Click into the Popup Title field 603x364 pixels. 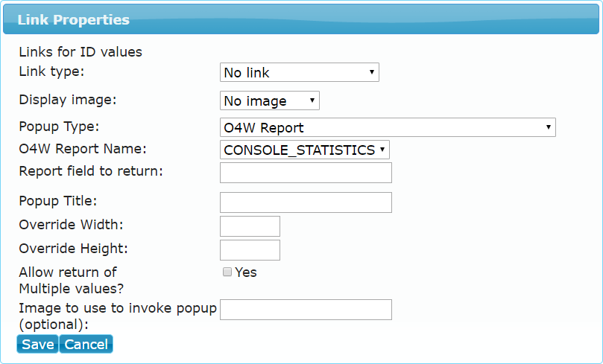(306, 202)
